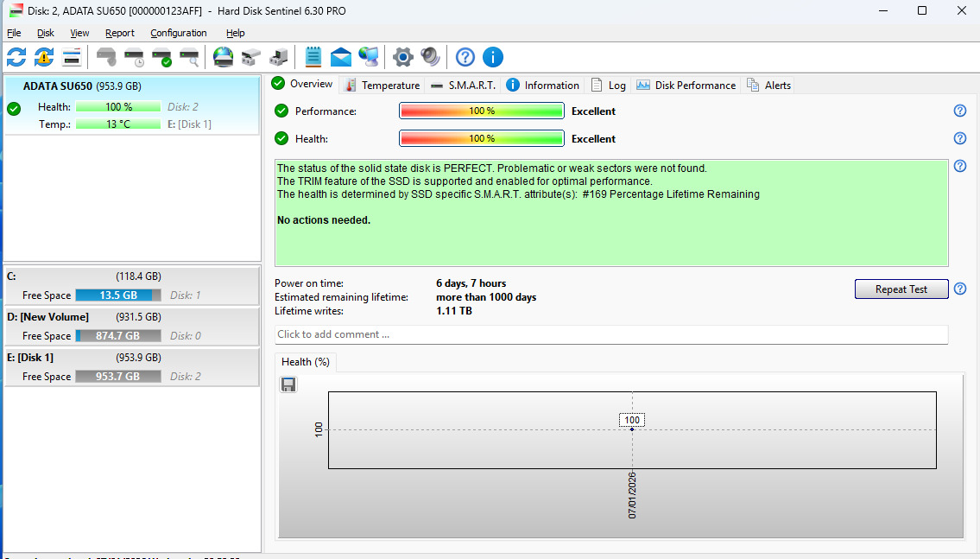The height and width of the screenshot is (559, 980).
Task: Click the first drive cabinet toolbar icon
Action: (x=250, y=58)
